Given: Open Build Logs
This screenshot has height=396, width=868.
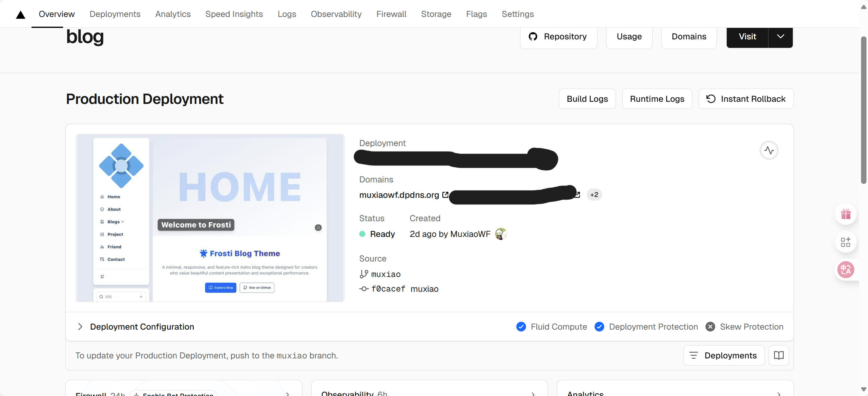Looking at the screenshot, I should (587, 99).
